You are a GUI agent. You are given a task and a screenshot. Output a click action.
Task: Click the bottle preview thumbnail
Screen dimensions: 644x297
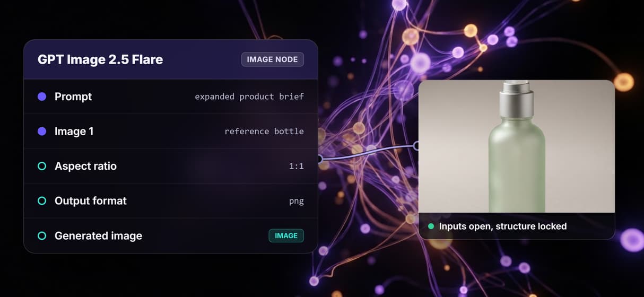click(517, 146)
